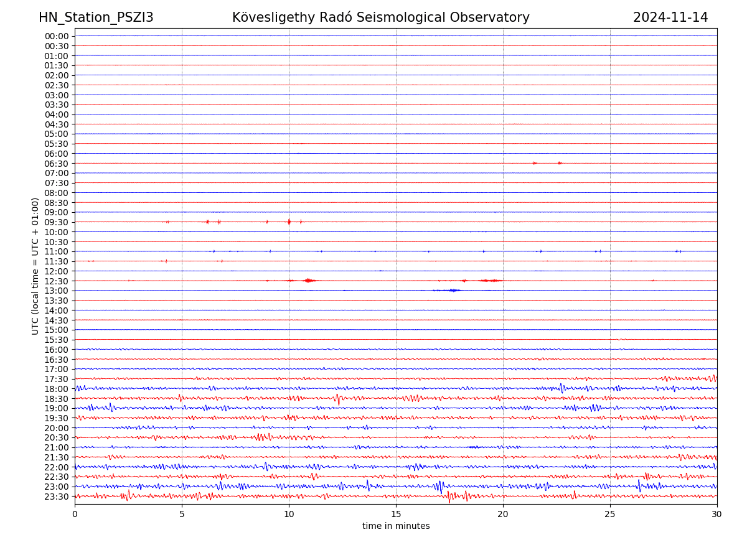This screenshot has width=747, height=560.
Task: Click the 23:30 row label
Action: 56,497
